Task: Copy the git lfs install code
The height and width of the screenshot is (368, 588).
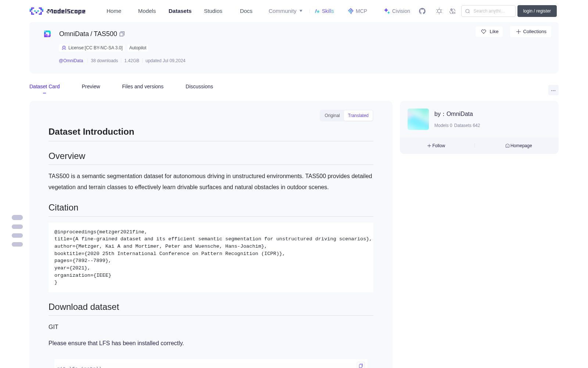Action: 361,365
